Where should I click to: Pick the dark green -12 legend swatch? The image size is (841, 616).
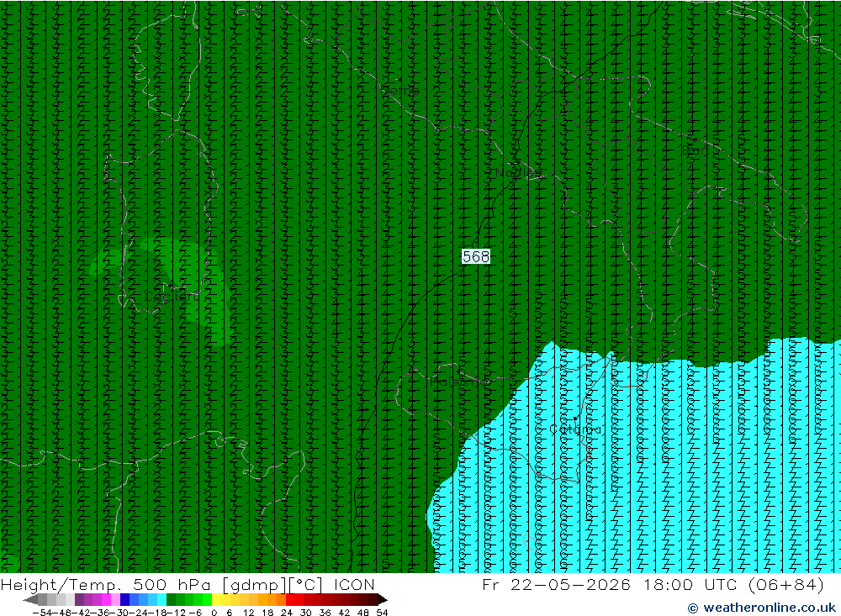pyautogui.click(x=171, y=599)
